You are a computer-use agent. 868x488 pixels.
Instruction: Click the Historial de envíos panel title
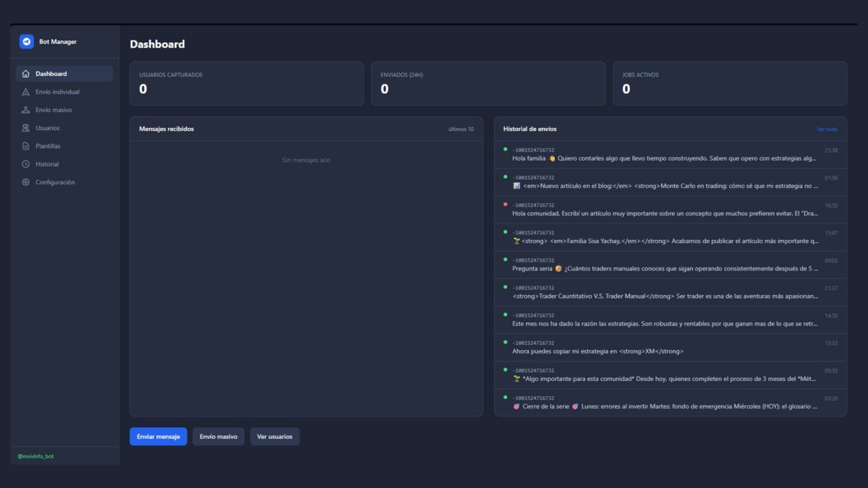pyautogui.click(x=530, y=129)
